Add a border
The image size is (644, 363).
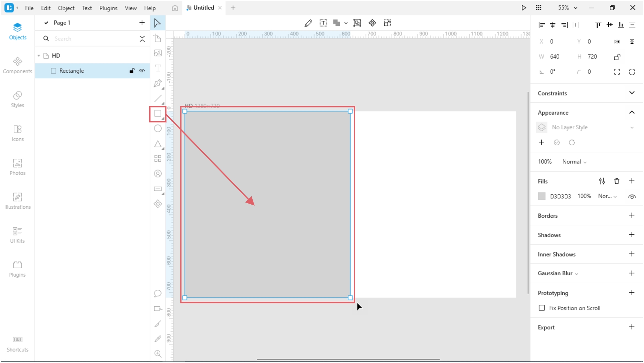[632, 215]
